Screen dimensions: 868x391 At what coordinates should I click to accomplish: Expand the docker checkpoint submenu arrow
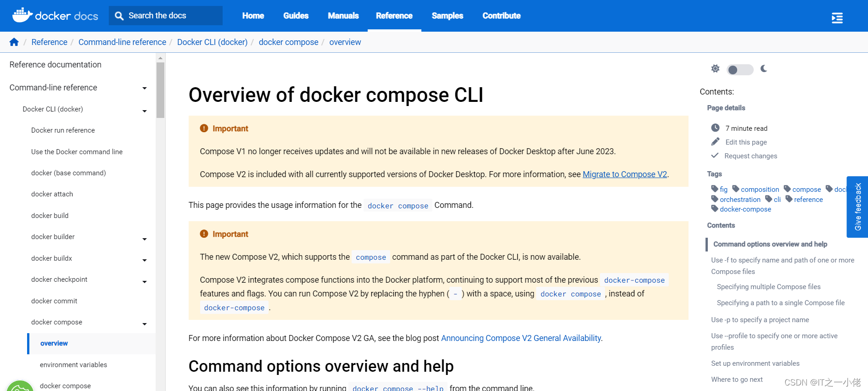pyautogui.click(x=145, y=282)
